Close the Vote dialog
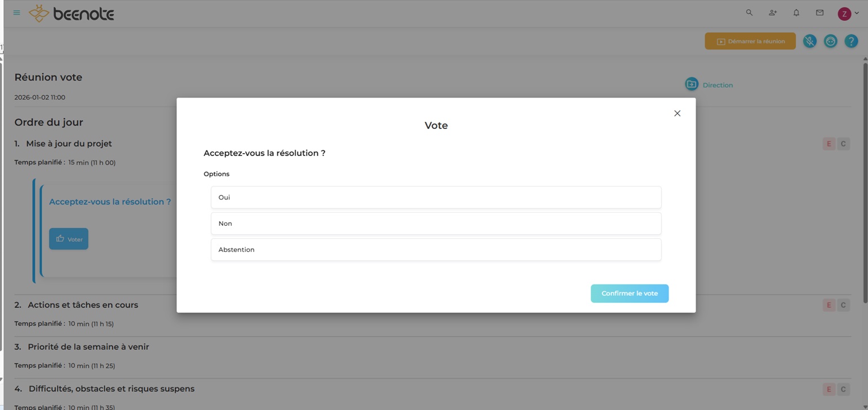This screenshot has height=410, width=868. tap(677, 113)
